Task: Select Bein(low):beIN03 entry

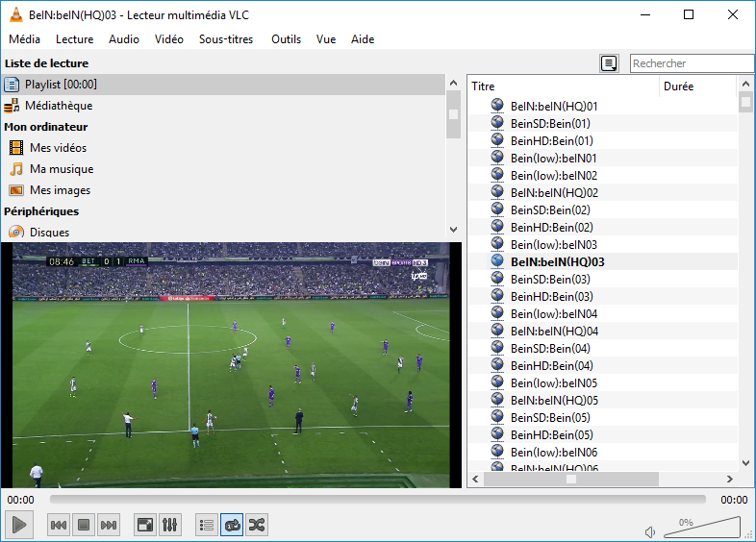Action: [x=603, y=245]
